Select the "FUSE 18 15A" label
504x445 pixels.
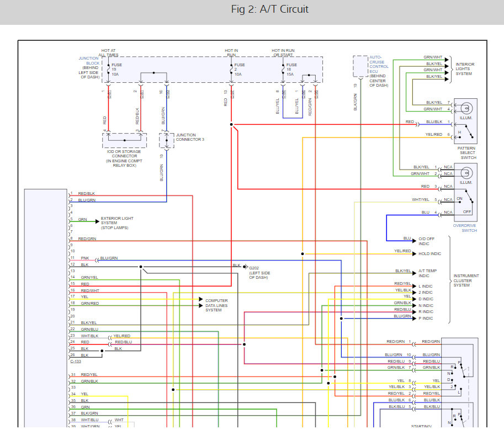pos(291,70)
